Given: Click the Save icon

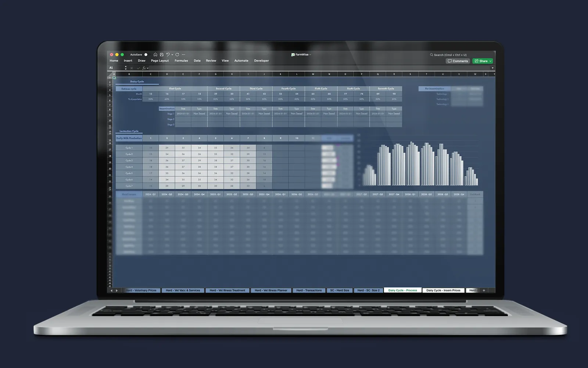Looking at the screenshot, I should click(161, 54).
